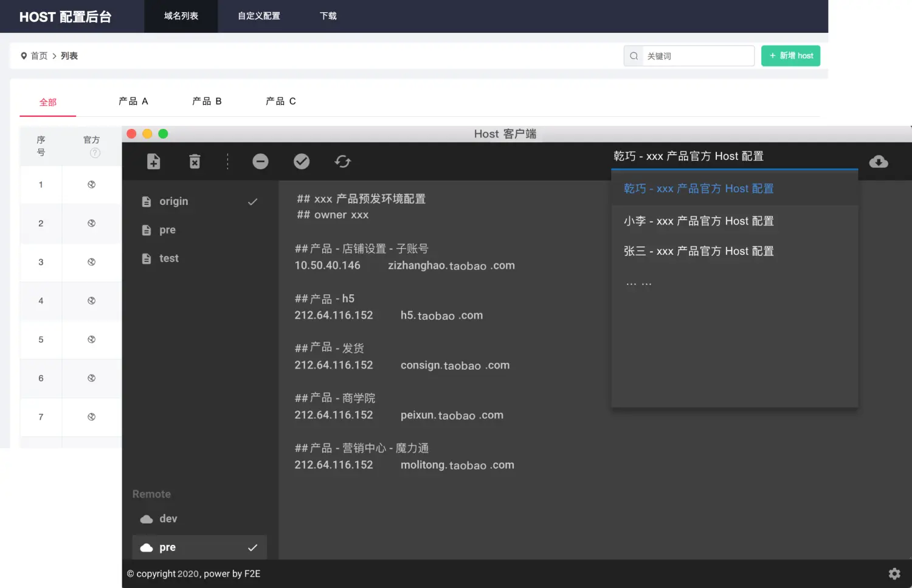Open settings gear in Host client footer
This screenshot has height=588, width=912.
[x=894, y=573]
